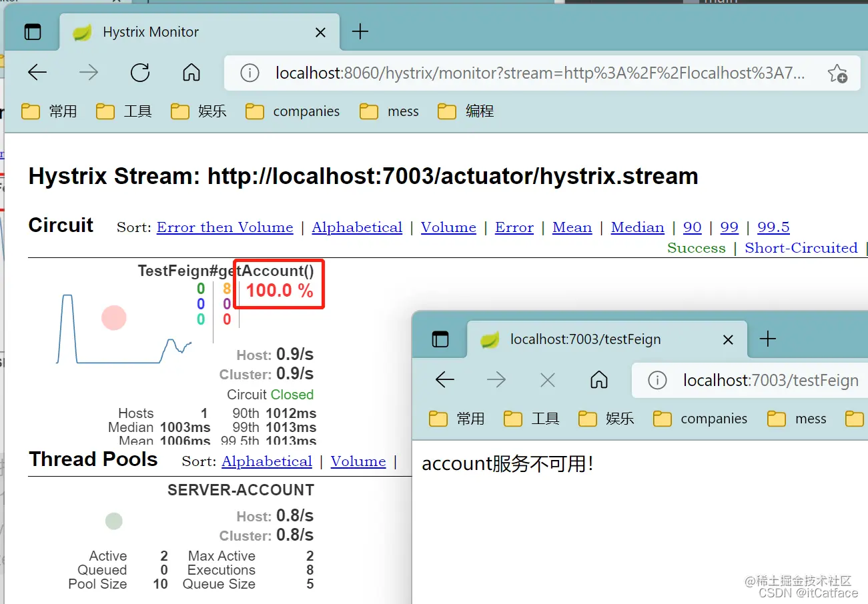Go back in the Hystrix Monitor window
The image size is (868, 604).
(37, 73)
